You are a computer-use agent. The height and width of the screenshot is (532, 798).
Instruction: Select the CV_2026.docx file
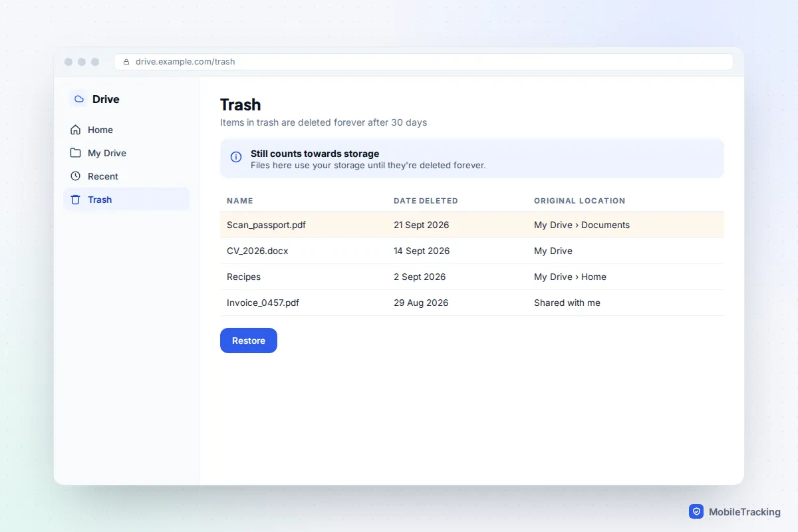pyautogui.click(x=471, y=251)
